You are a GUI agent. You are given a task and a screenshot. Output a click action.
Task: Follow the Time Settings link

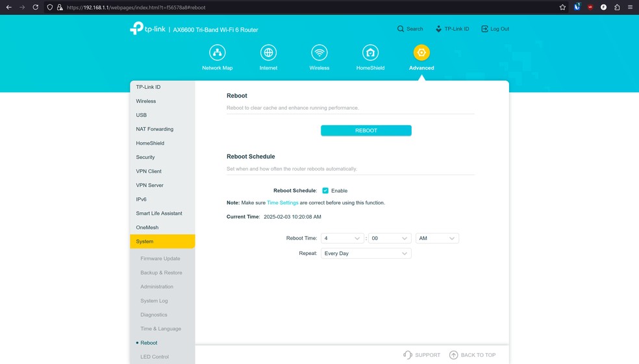tap(282, 203)
